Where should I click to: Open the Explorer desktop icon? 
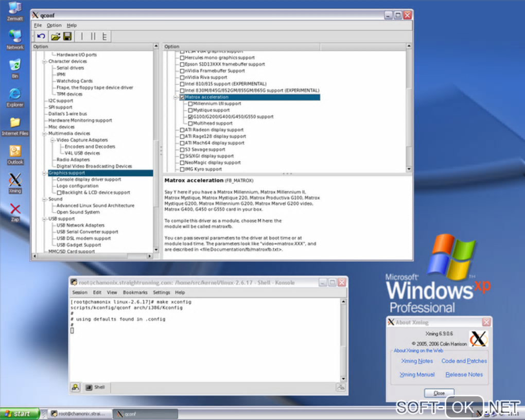click(15, 97)
